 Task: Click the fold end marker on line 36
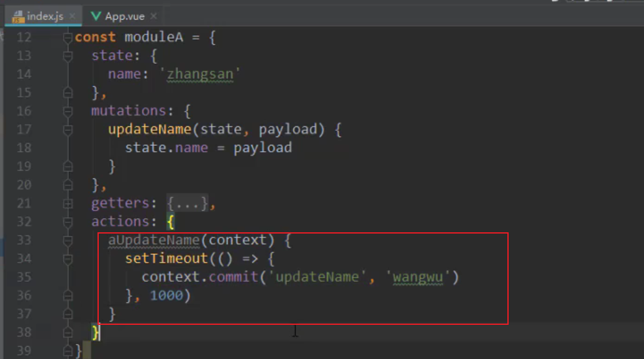click(68, 296)
